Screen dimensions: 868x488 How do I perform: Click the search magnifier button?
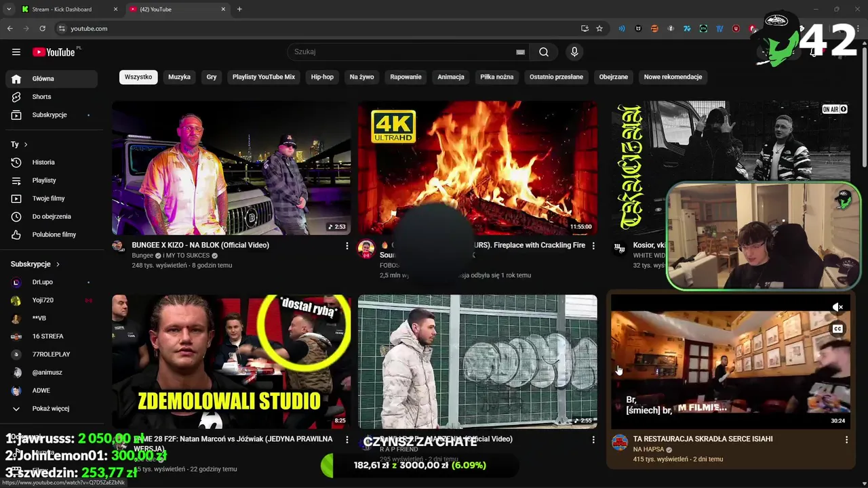click(x=544, y=52)
